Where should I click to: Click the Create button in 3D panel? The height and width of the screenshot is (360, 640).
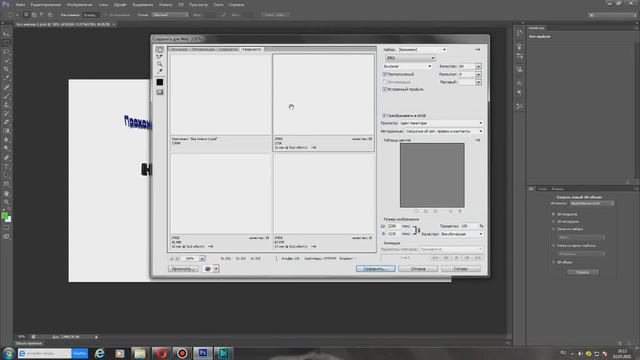click(x=582, y=272)
